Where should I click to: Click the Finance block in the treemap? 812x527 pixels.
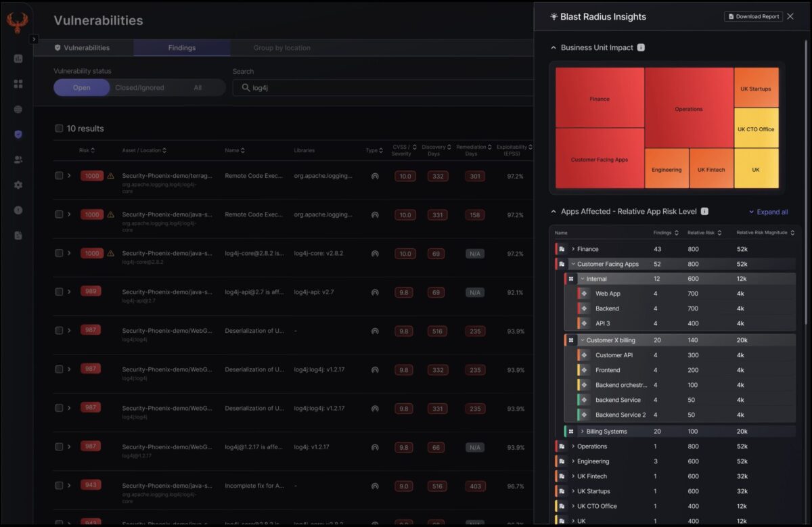600,98
